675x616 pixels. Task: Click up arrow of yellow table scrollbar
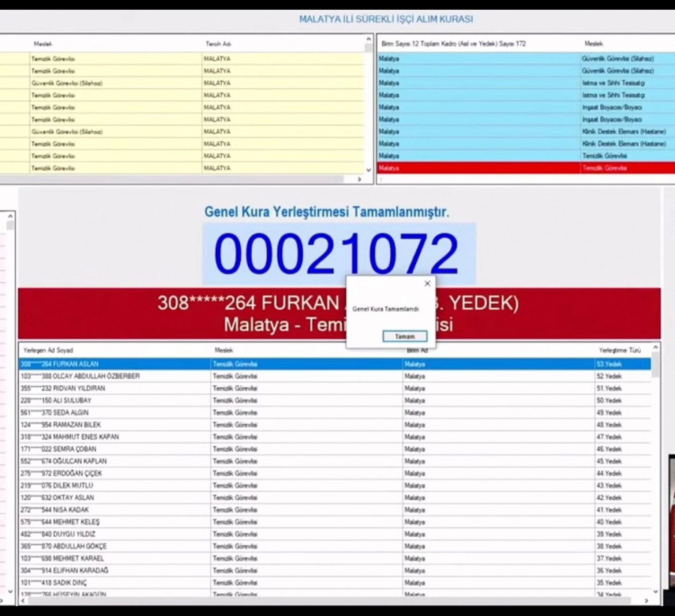(x=368, y=39)
